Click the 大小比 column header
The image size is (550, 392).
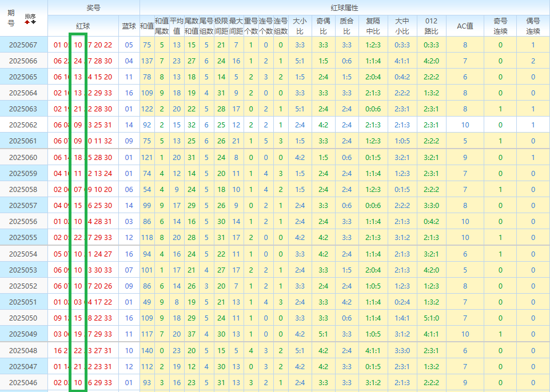(x=300, y=26)
